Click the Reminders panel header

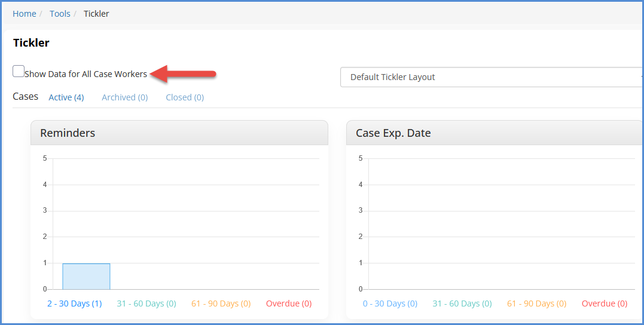[x=179, y=133]
